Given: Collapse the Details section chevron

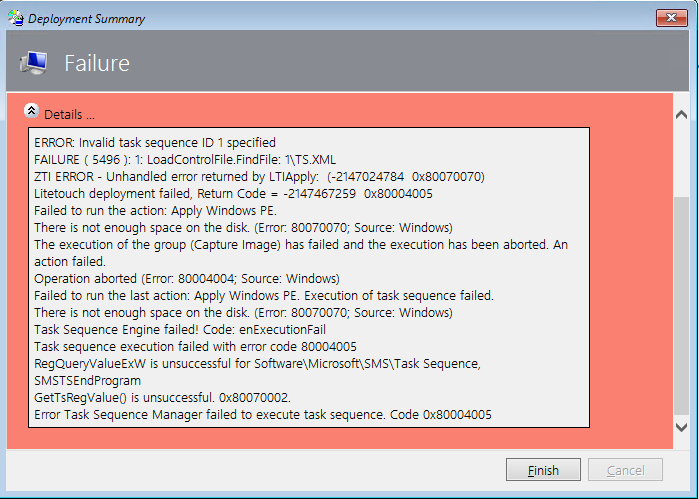Looking at the screenshot, I should pos(30,112).
